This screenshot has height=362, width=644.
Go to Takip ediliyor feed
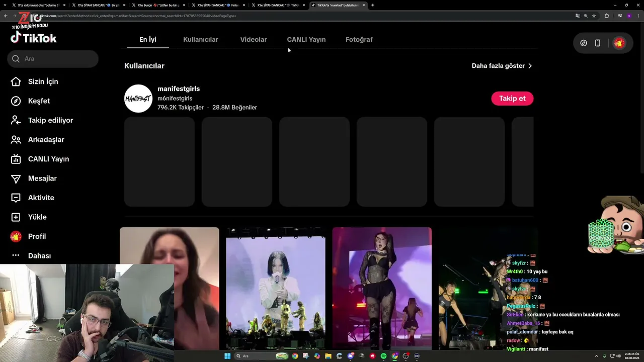click(42, 120)
